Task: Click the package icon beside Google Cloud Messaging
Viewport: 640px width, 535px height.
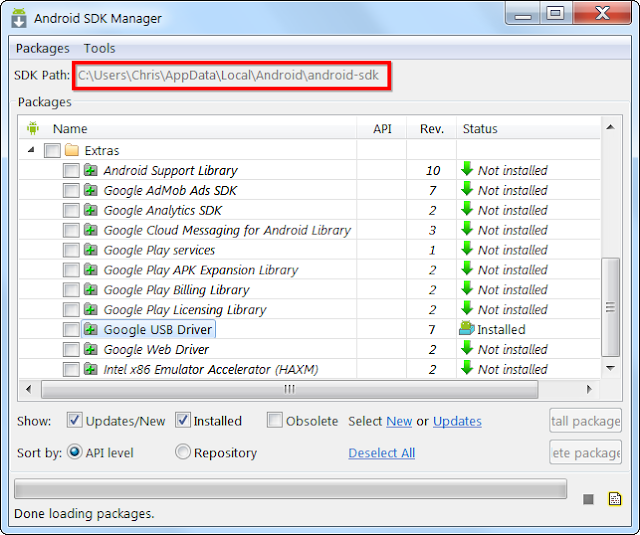Action: coord(91,230)
